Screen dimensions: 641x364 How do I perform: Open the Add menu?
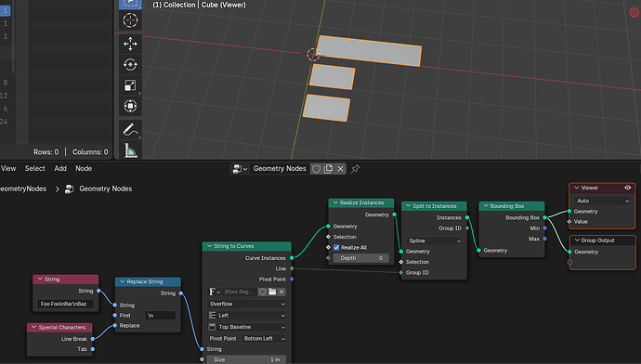click(x=60, y=168)
